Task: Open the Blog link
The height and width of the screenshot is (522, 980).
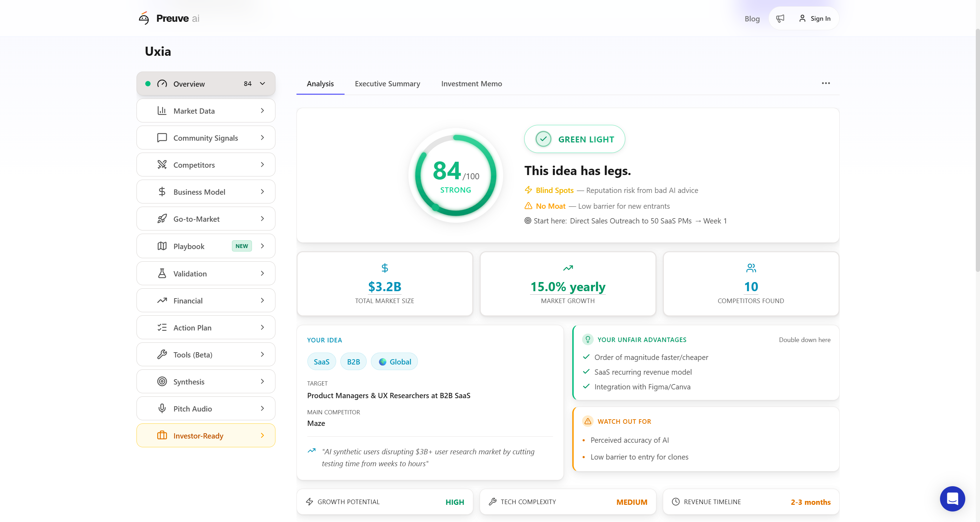Action: 752,19
